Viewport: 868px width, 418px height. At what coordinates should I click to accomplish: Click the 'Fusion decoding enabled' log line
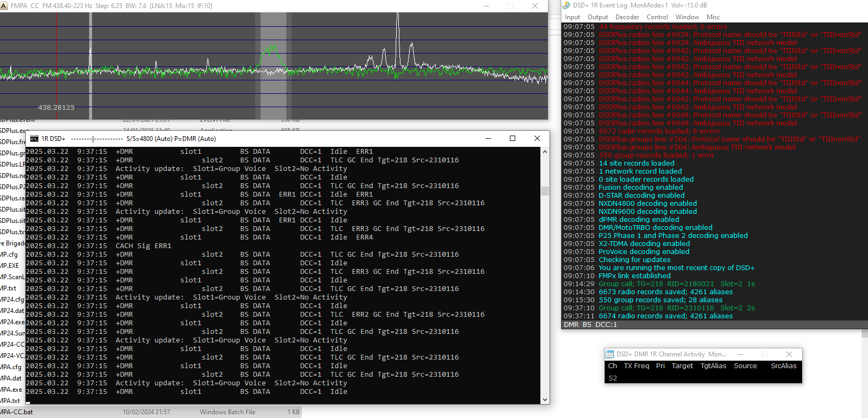coord(641,188)
